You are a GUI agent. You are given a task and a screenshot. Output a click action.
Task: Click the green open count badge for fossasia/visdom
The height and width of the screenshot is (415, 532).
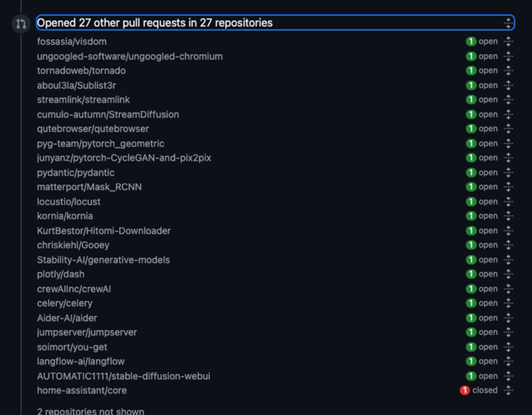(471, 42)
